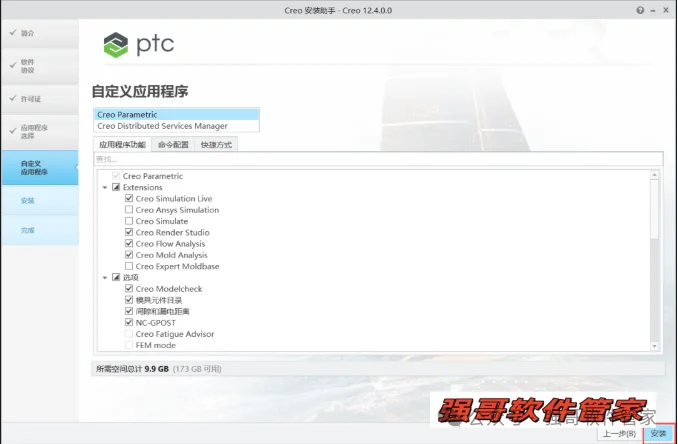Toggle the 选项 group tri-state checkbox

(116, 277)
